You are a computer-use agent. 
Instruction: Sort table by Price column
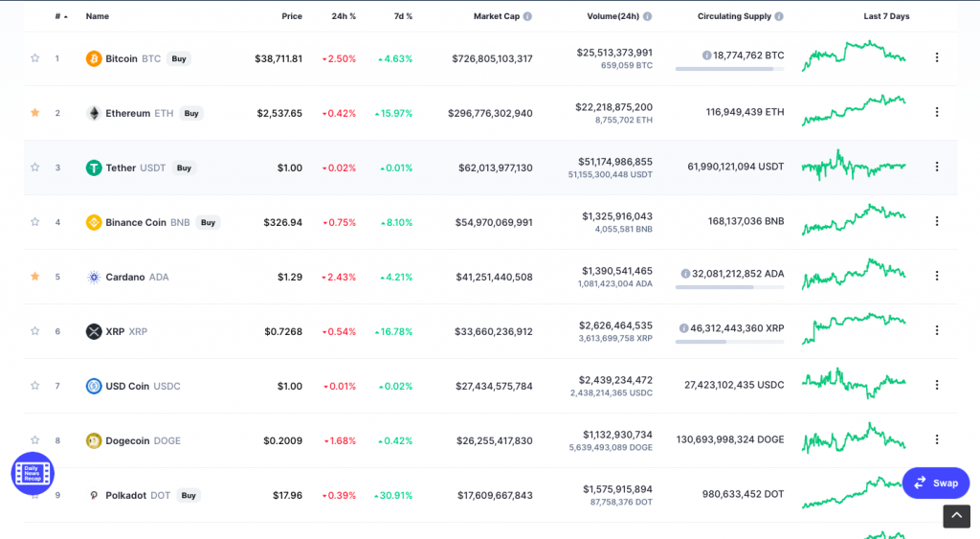click(292, 16)
